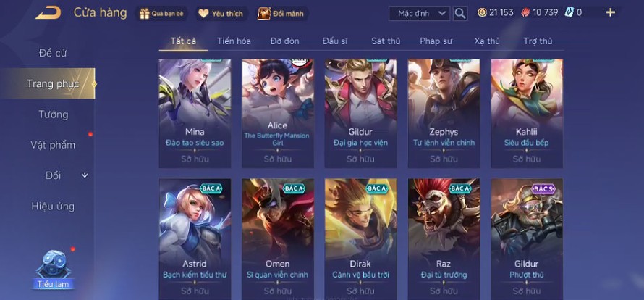Go to Hiệu ứng section

coord(53,206)
